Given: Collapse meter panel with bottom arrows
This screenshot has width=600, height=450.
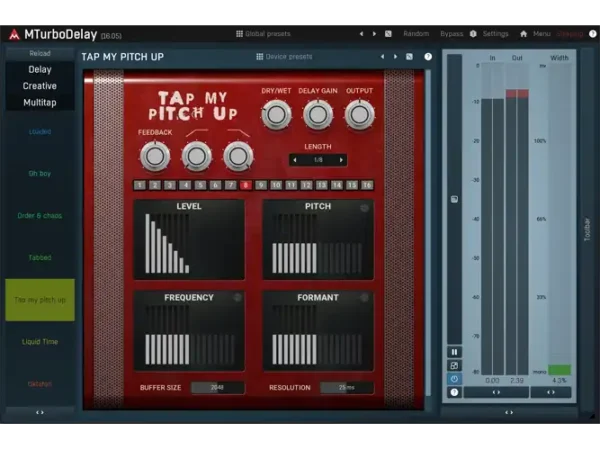Looking at the screenshot, I should coord(509,412).
